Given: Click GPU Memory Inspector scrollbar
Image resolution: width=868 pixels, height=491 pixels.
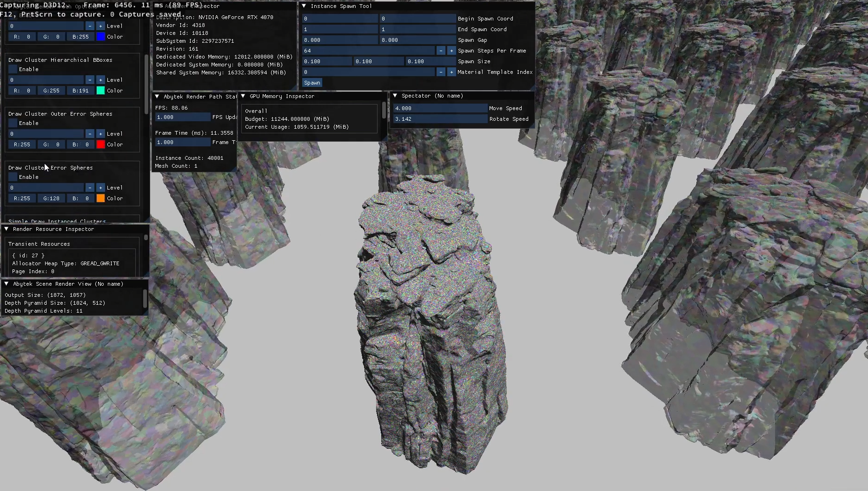Looking at the screenshot, I should pos(384,110).
